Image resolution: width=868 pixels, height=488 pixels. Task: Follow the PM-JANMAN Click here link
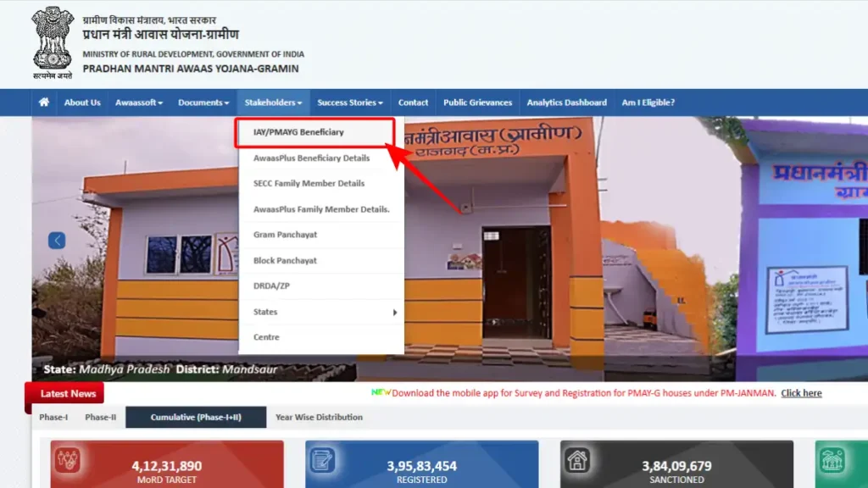coord(801,393)
